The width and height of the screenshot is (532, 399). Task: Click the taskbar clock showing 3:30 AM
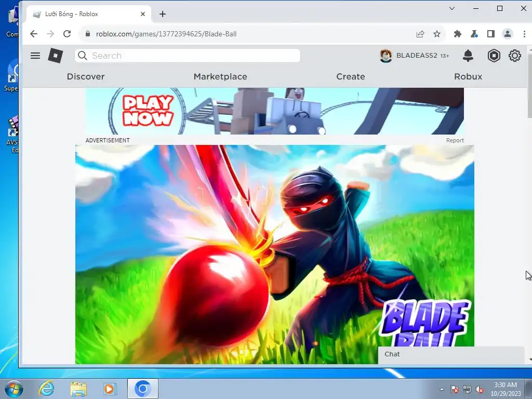(505, 389)
